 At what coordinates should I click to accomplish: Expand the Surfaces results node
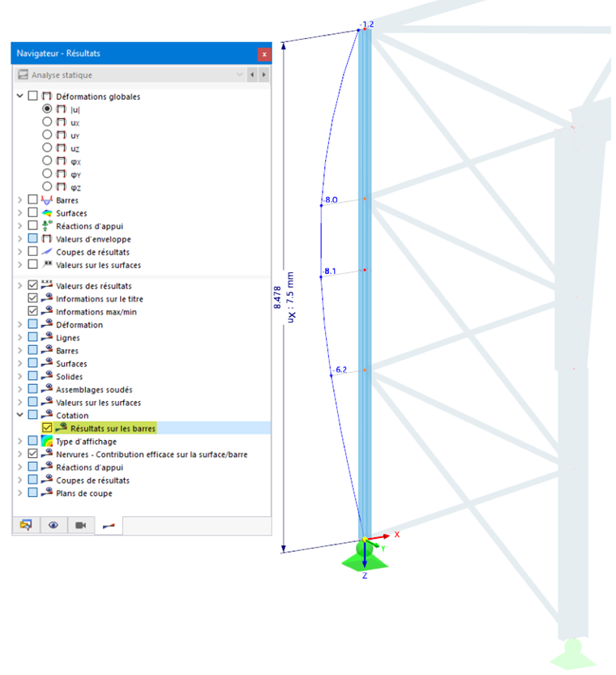point(19,212)
